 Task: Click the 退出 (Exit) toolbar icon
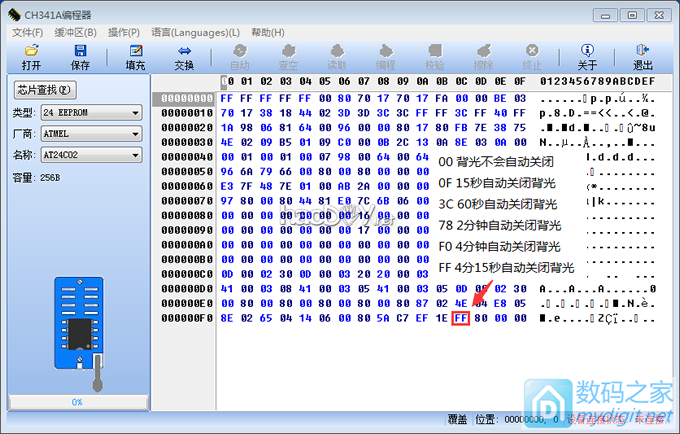click(x=642, y=57)
